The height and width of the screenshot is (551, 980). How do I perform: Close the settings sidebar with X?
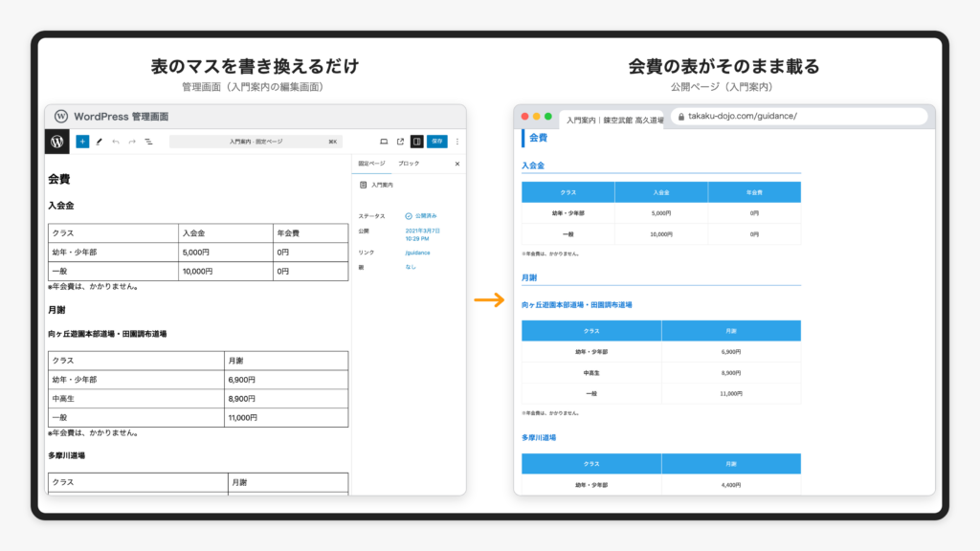click(x=457, y=164)
